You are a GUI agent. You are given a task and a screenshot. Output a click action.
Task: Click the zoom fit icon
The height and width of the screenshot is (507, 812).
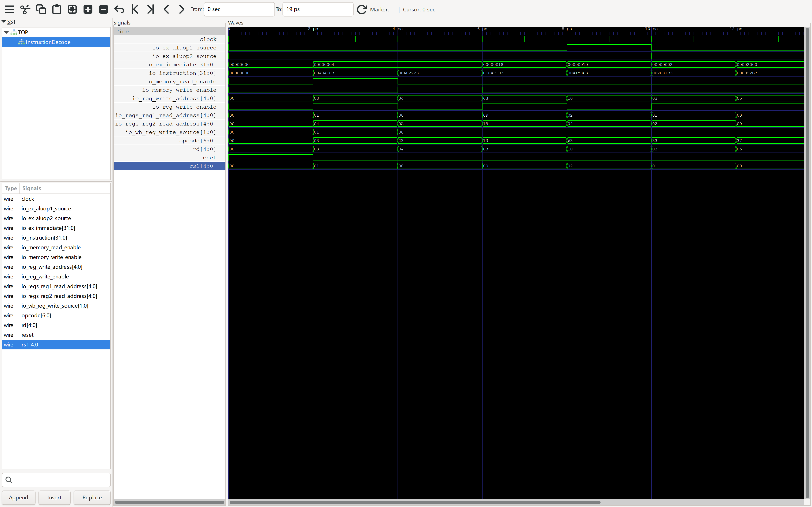click(x=72, y=9)
